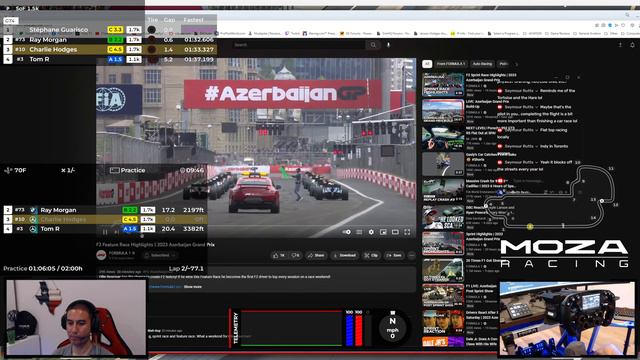Select the All filter chip

click(x=427, y=64)
